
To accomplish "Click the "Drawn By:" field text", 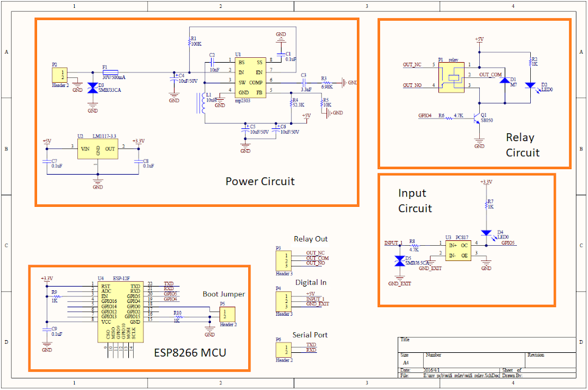I will tap(513, 375).
